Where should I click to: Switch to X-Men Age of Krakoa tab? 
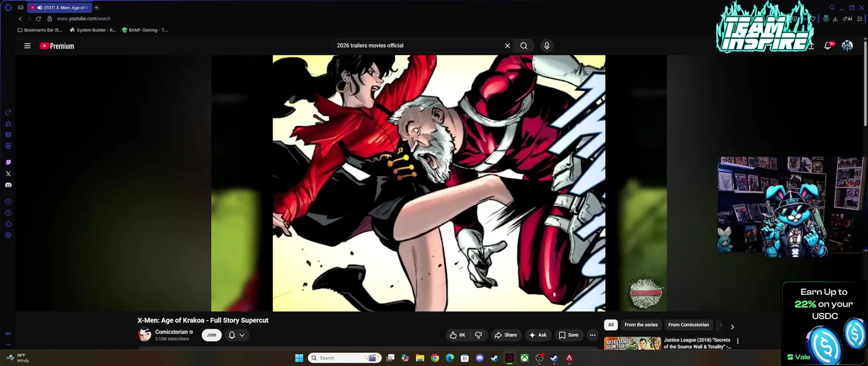click(60, 8)
